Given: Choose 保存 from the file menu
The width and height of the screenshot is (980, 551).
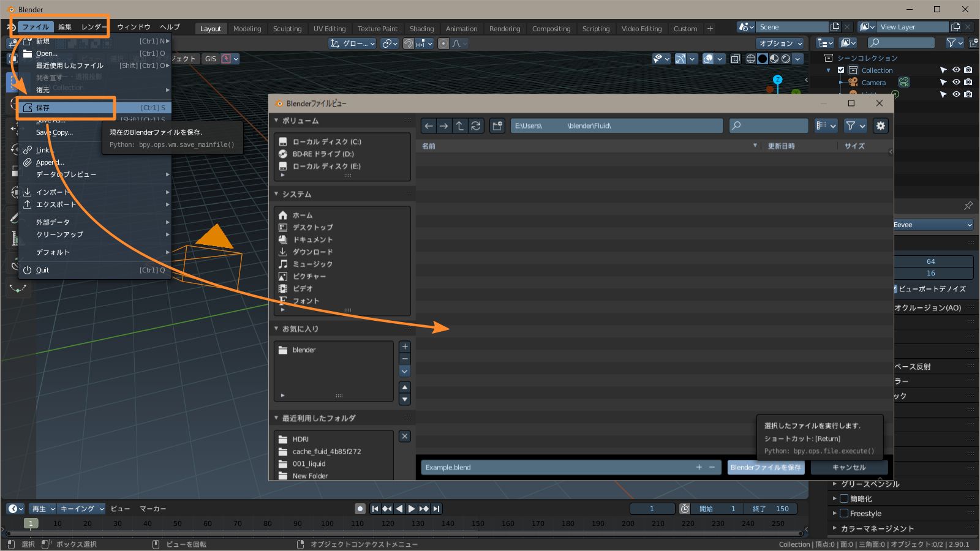Looking at the screenshot, I should [x=94, y=108].
